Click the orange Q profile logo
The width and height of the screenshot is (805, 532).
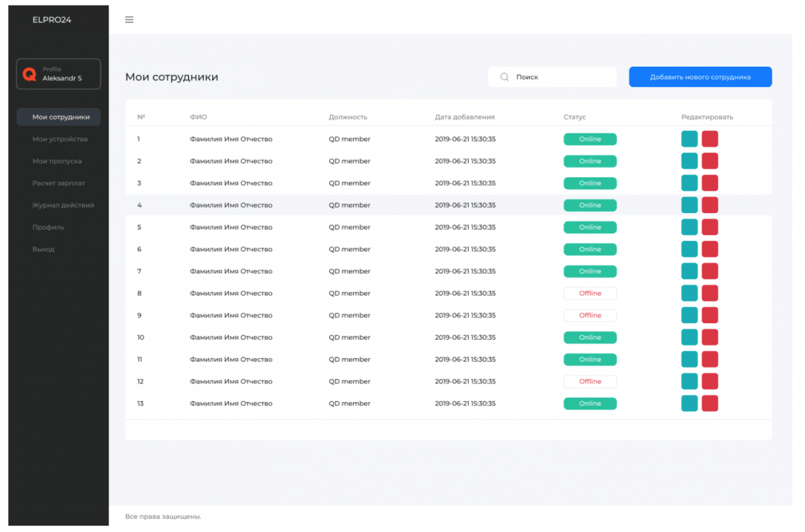29,74
